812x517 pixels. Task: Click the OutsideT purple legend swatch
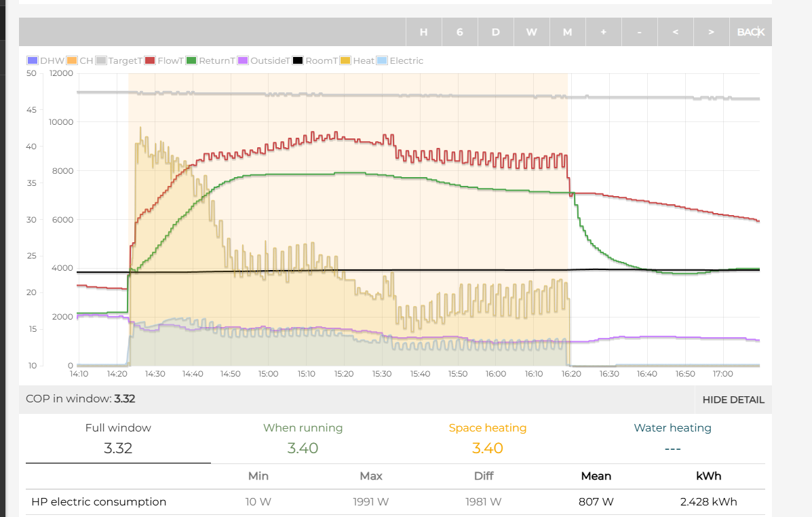[243, 60]
